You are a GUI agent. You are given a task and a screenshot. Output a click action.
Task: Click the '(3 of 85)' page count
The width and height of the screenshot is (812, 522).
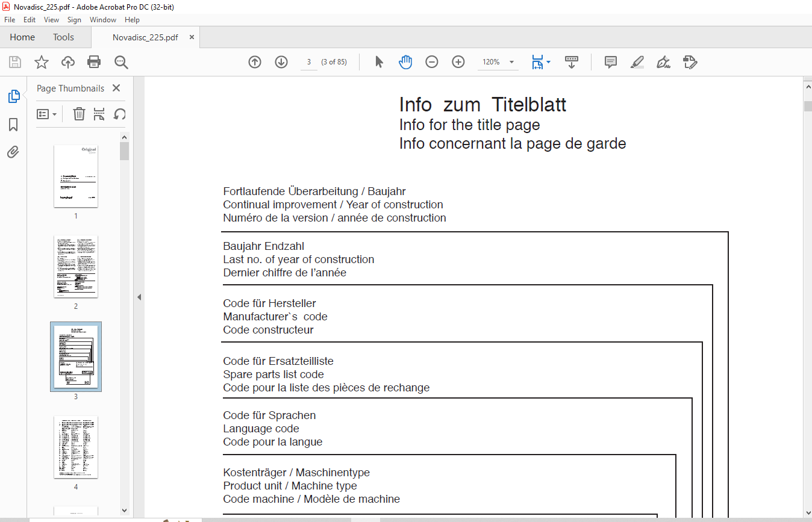tap(334, 62)
